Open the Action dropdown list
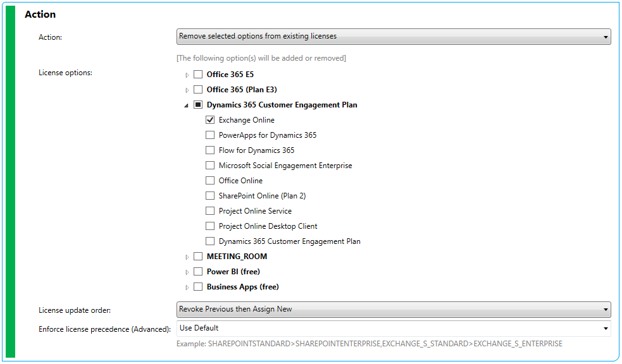 pyautogui.click(x=606, y=37)
